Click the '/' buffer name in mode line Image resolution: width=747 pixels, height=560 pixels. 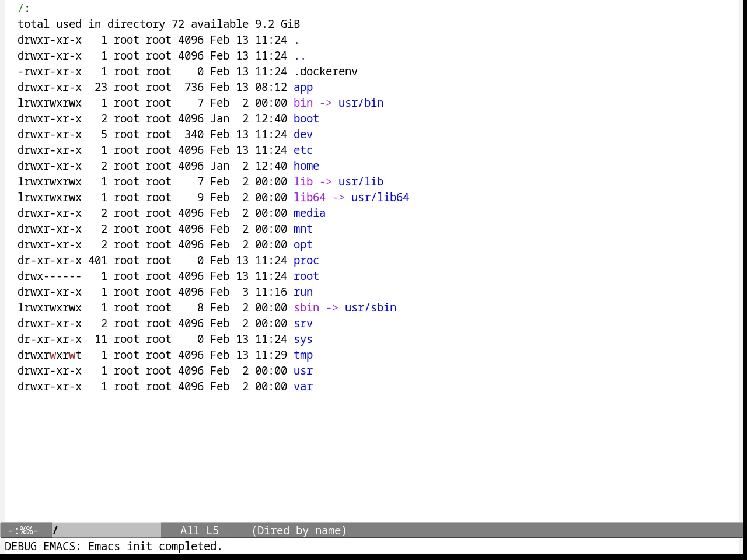click(55, 530)
